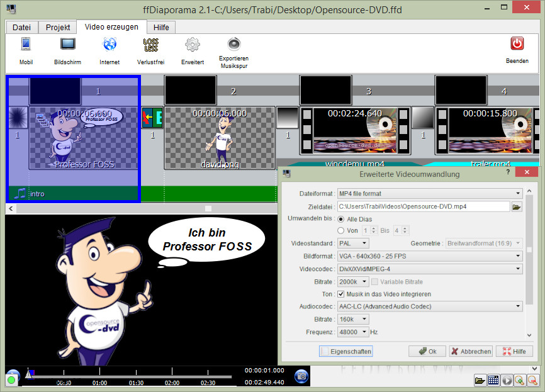
Task: Choose the Bildschirm export preset
Action: 67,51
